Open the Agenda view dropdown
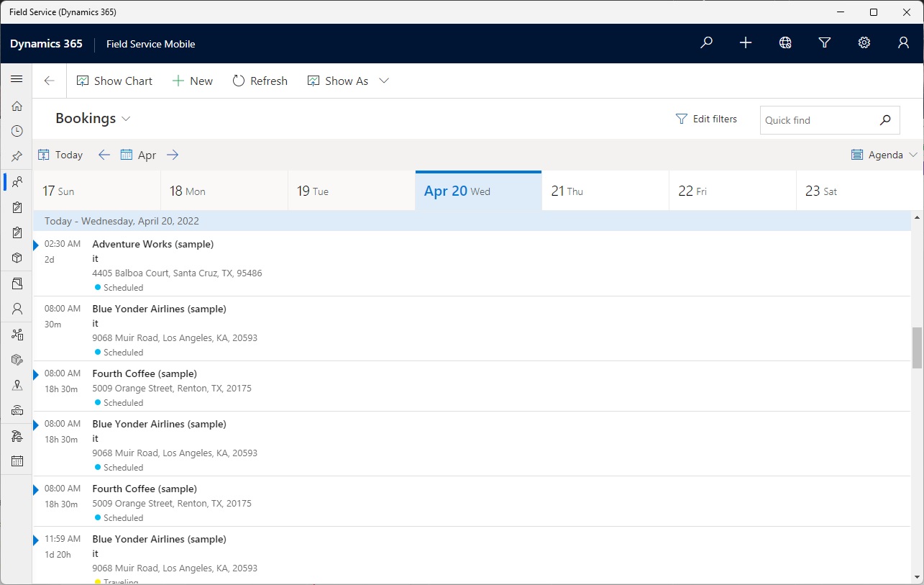 pyautogui.click(x=884, y=155)
